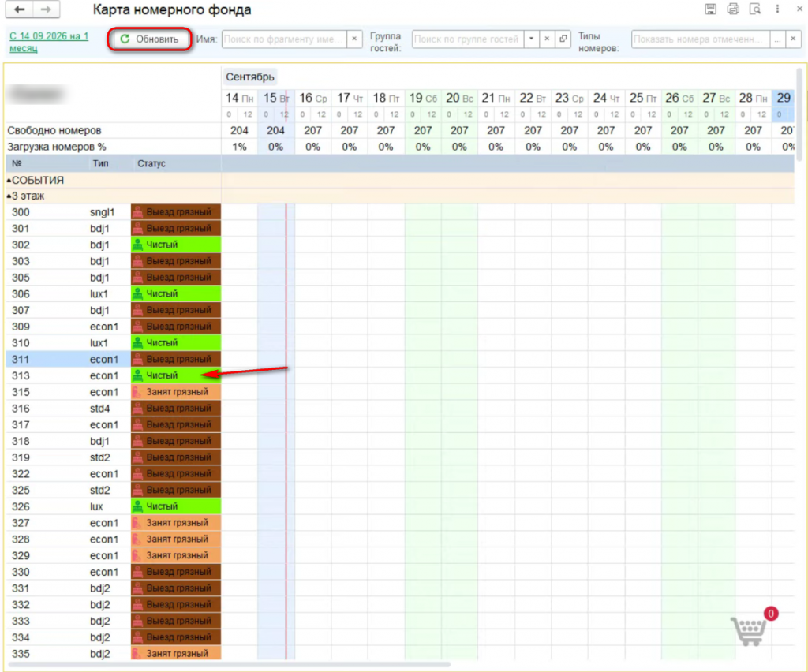808x672 pixels.
Task: Select room number 335 in the list
Action: (21, 654)
